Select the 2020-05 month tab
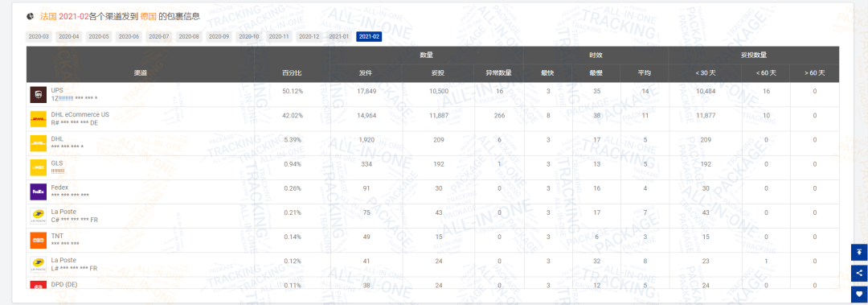The height and width of the screenshot is (305, 868). pos(99,36)
